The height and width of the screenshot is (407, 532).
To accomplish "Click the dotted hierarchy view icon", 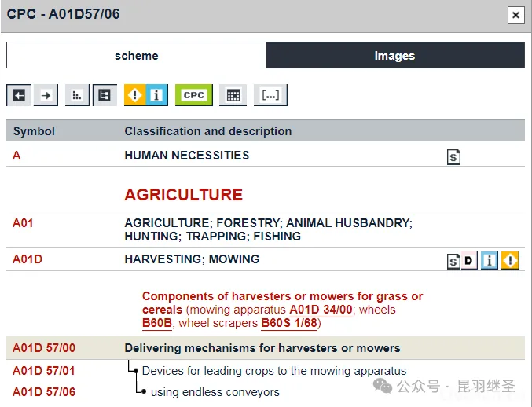I will coord(76,95).
